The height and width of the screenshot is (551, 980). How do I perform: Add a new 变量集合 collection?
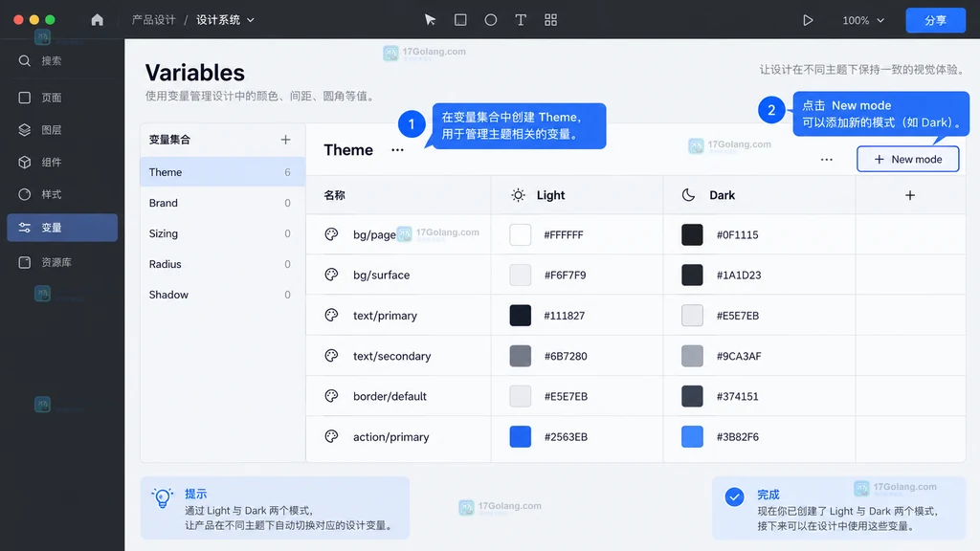285,140
